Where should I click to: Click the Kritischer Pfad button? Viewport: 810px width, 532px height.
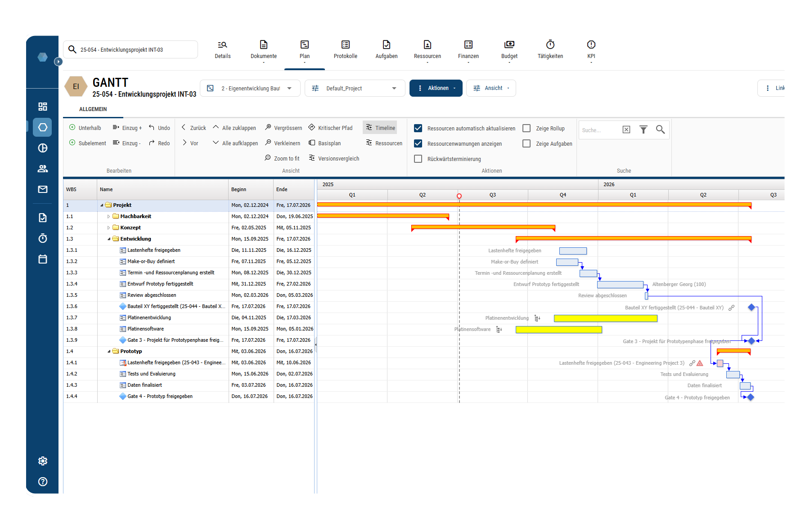[330, 128]
